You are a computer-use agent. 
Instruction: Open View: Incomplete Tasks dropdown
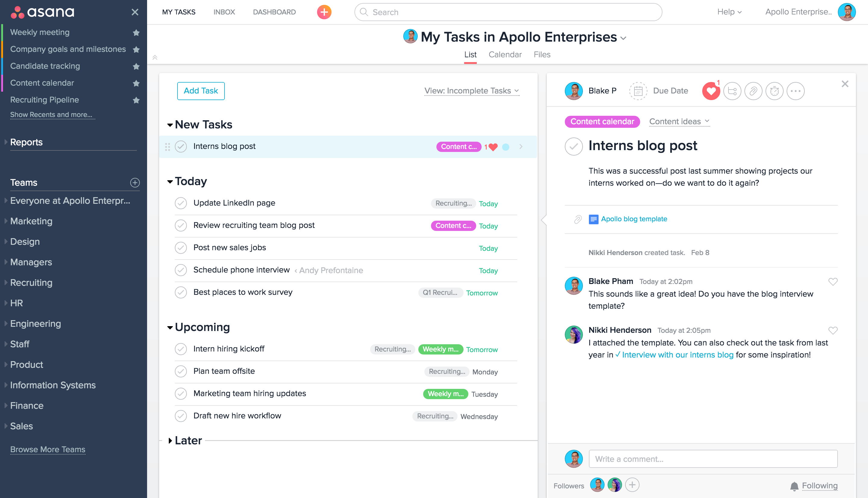471,91
